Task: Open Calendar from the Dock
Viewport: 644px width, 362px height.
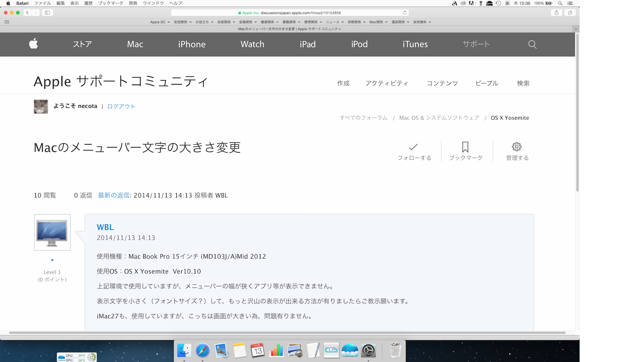Action: (258, 350)
